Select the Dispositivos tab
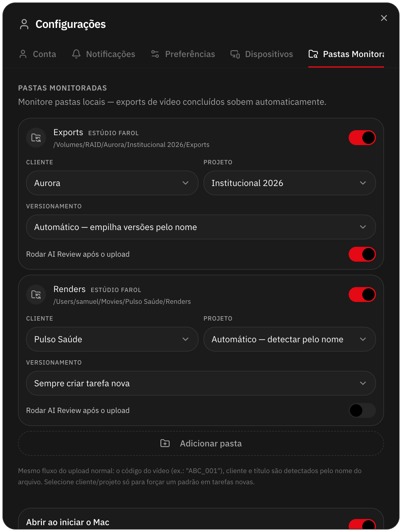This screenshot has height=532, width=402. click(262, 54)
